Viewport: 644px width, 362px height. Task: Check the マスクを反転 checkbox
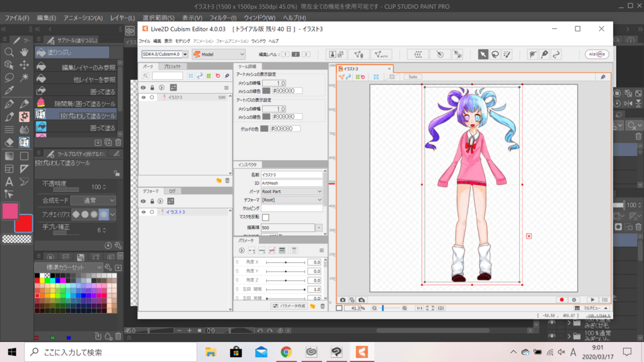pos(266,217)
